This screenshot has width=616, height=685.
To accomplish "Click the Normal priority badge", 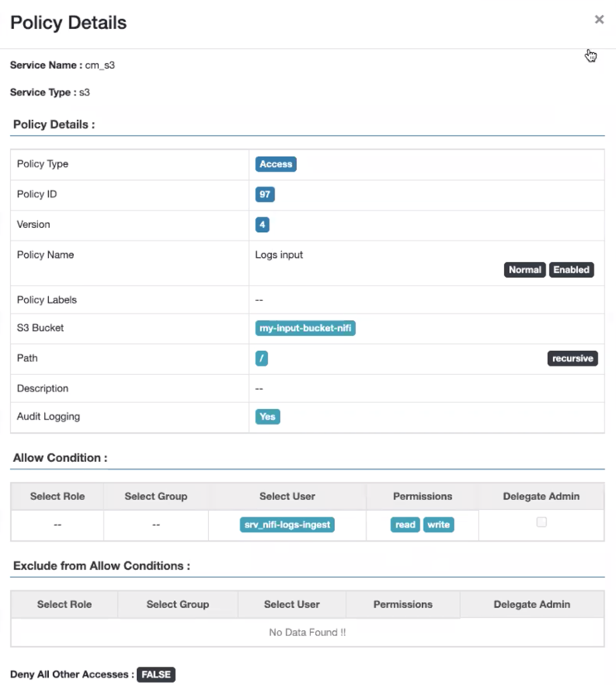I will click(525, 270).
